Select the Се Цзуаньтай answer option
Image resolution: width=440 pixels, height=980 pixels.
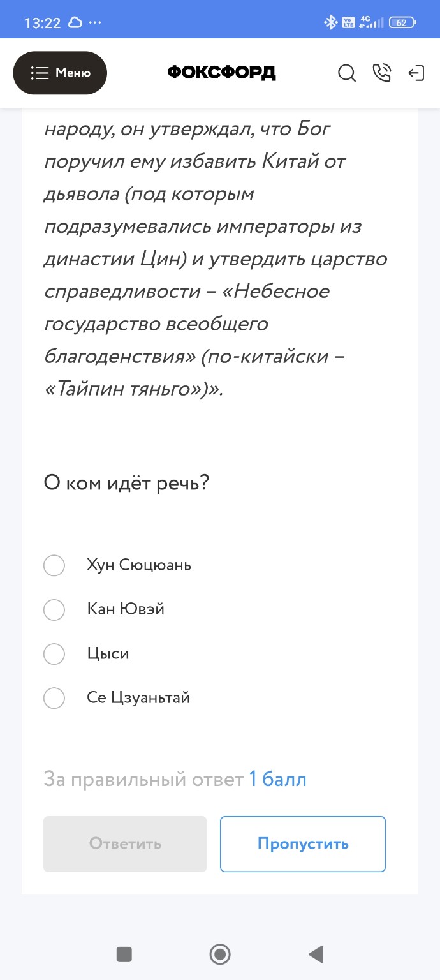pos(54,698)
